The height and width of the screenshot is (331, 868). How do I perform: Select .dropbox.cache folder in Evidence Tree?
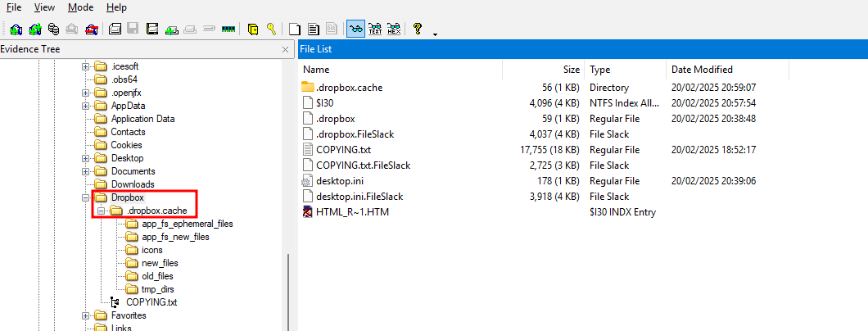(156, 211)
